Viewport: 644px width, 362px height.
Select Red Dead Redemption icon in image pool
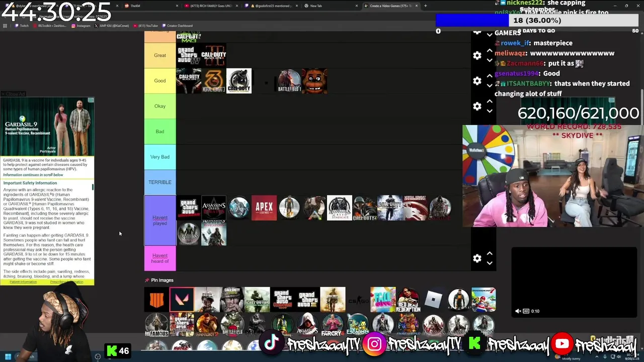coord(408,300)
